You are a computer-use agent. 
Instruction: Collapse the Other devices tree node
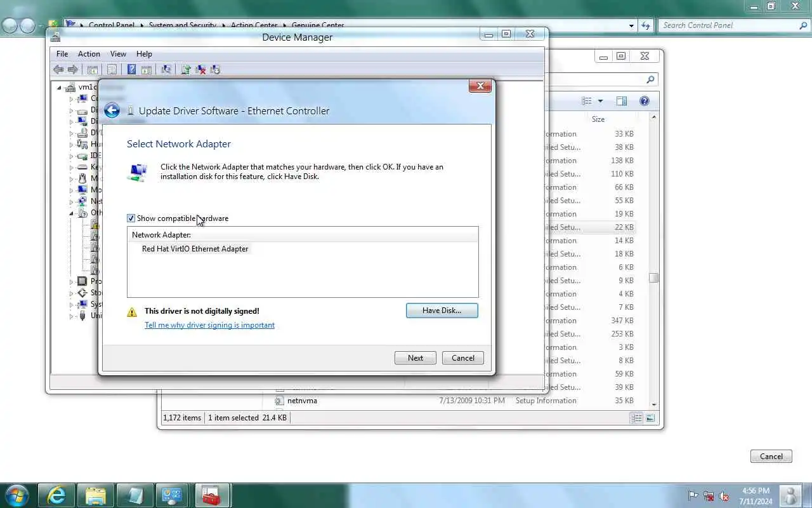[71, 213]
